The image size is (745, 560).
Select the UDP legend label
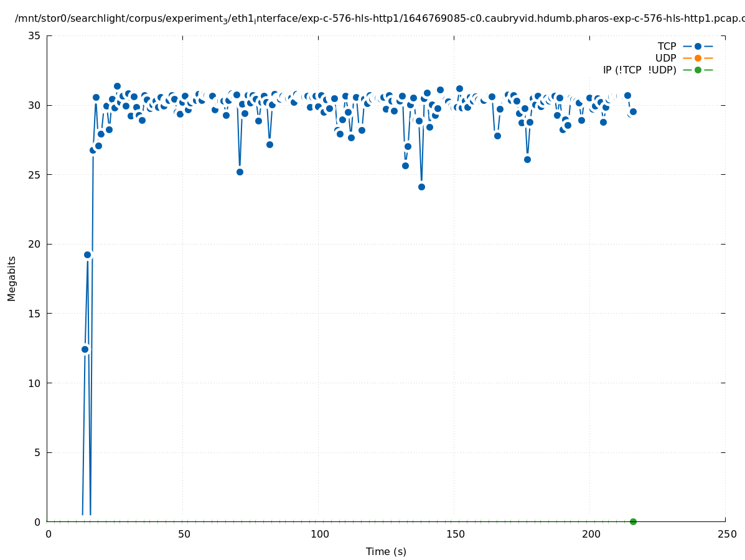pos(665,58)
